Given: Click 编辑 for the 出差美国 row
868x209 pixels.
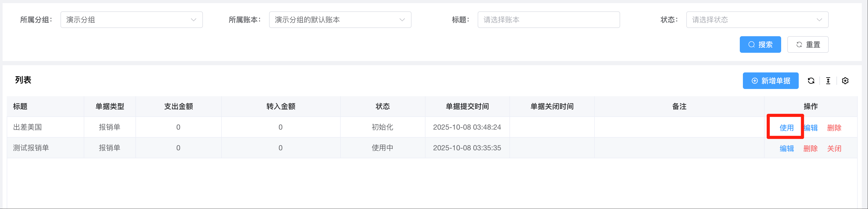Looking at the screenshot, I should (811, 128).
